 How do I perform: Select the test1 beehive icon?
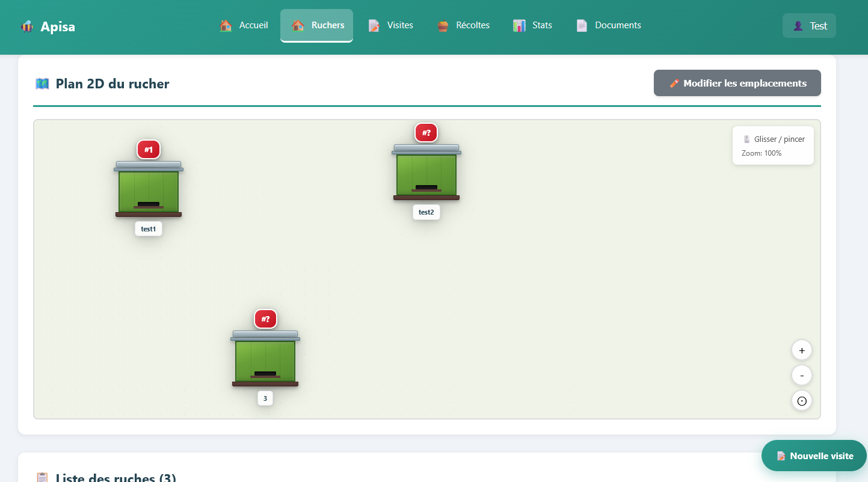(149, 190)
